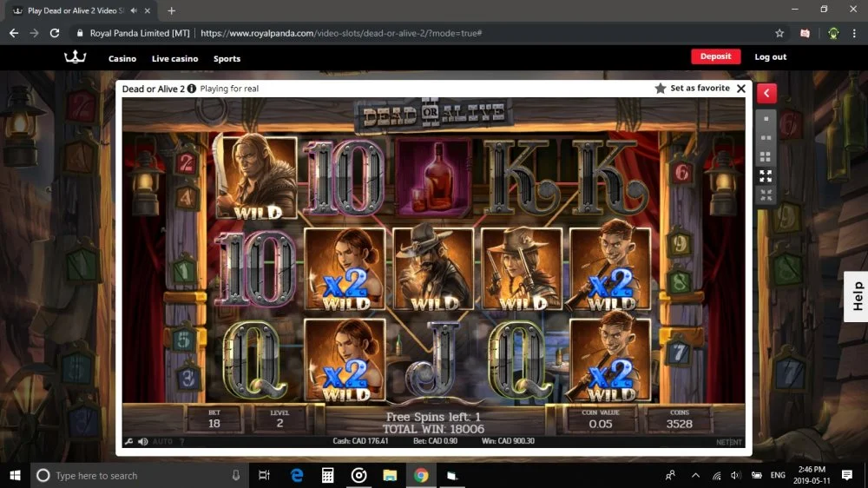Reload the current page
The height and width of the screenshot is (488, 868).
tap(54, 33)
